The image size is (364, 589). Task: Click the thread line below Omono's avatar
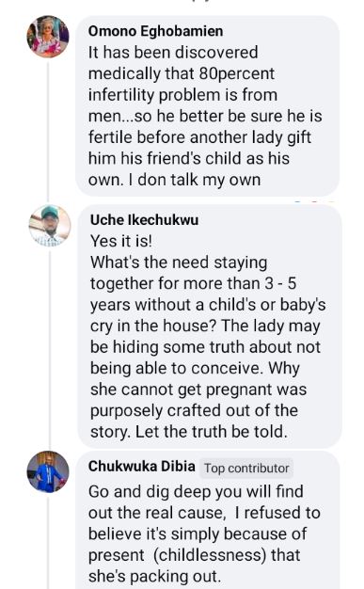point(48,132)
